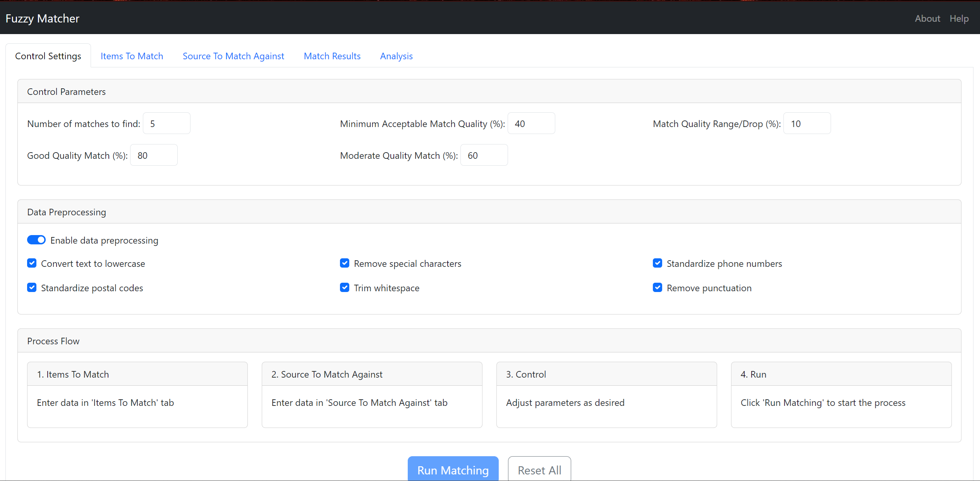The width and height of the screenshot is (980, 481).
Task: Select the Minimum Acceptable Match Quality field
Action: tap(531, 123)
